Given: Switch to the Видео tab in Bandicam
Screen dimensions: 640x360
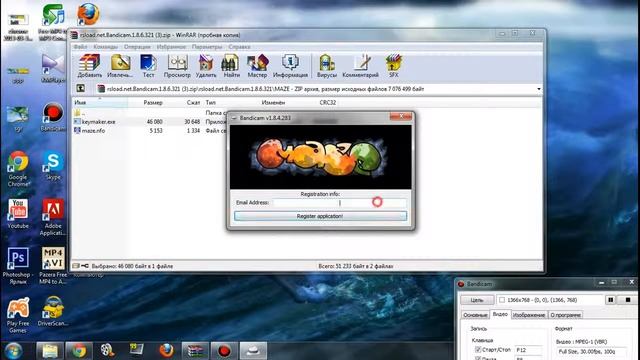Looking at the screenshot, I should click(x=500, y=314).
